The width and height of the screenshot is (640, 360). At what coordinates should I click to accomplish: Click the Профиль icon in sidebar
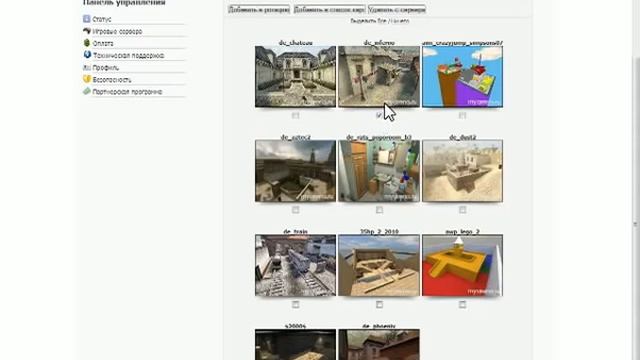pos(87,67)
